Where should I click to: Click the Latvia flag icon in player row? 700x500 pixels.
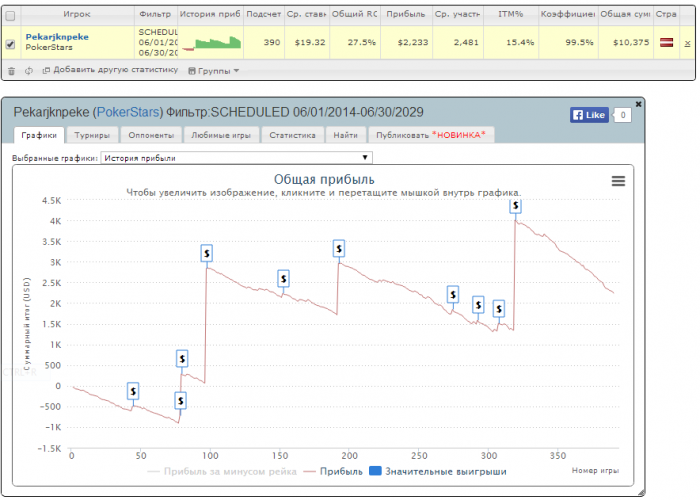[x=667, y=42]
